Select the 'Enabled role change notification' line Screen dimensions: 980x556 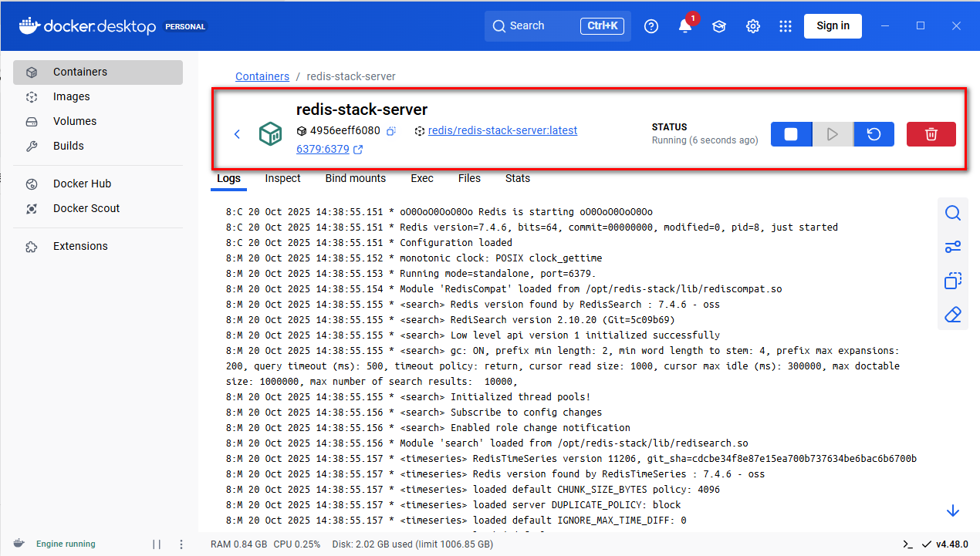coord(428,427)
